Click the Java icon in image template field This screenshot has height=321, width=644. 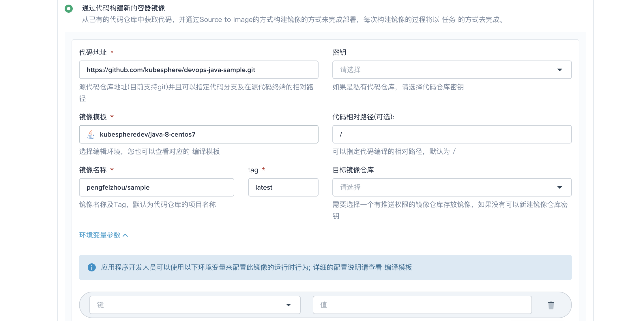pyautogui.click(x=91, y=134)
